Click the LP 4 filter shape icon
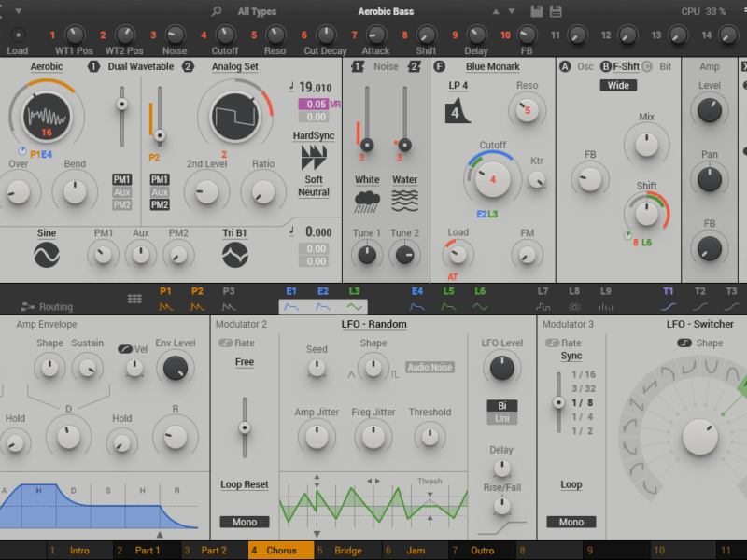The image size is (747, 560). [458, 110]
